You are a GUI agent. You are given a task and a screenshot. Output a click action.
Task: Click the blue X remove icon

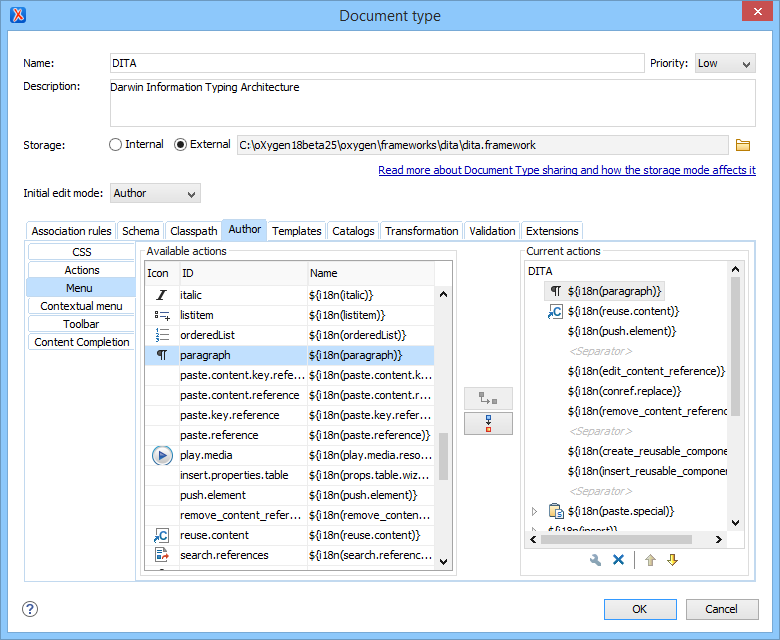tap(618, 560)
